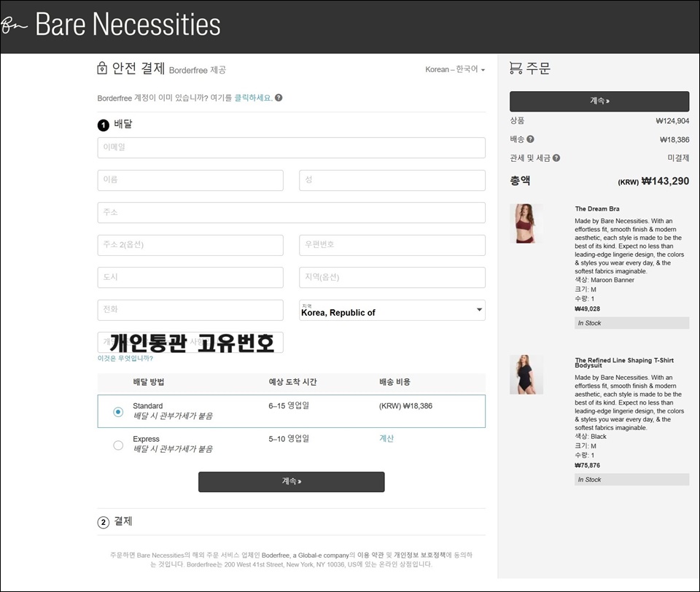Click the 미결제 duties and taxes value
The width and height of the screenshot is (700, 592).
tap(678, 157)
